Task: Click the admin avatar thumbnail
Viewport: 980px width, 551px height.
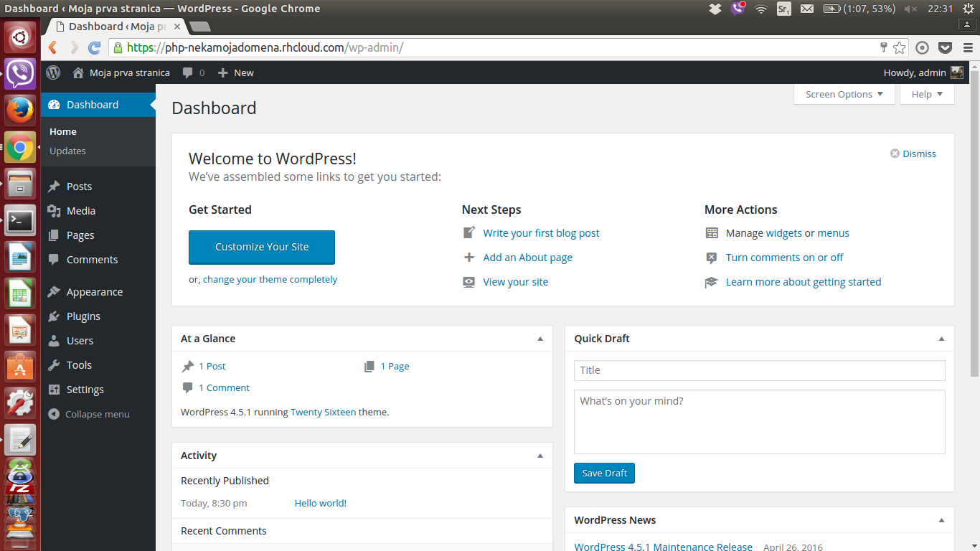Action: point(957,72)
